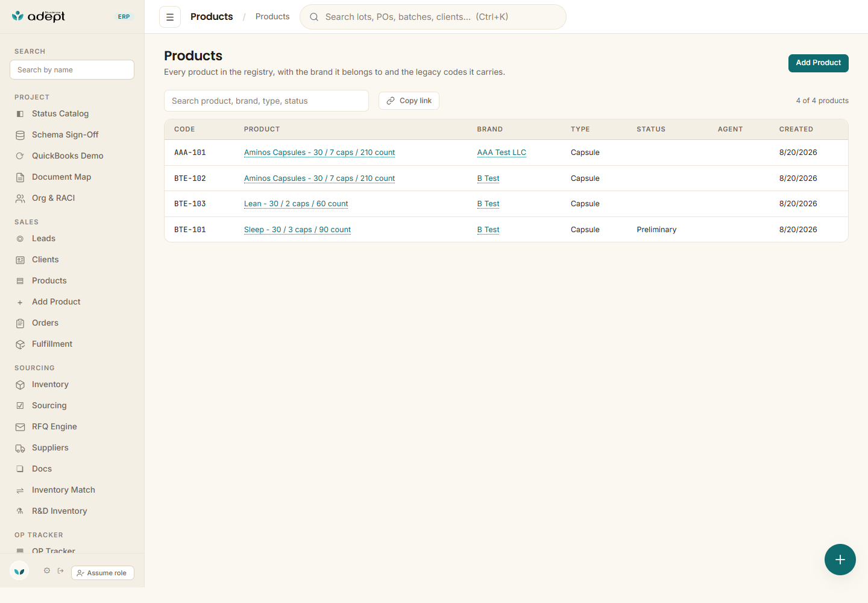Open the B Test brand link in BTE-103 row
868x603 pixels.
pos(488,204)
